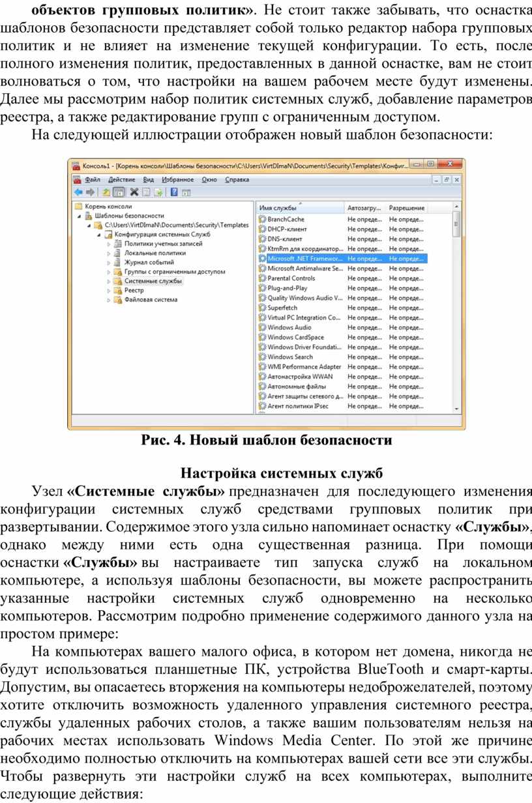This screenshot has width=532, height=803.
Task: Select the Windows Audio service row
Action: tap(342, 327)
